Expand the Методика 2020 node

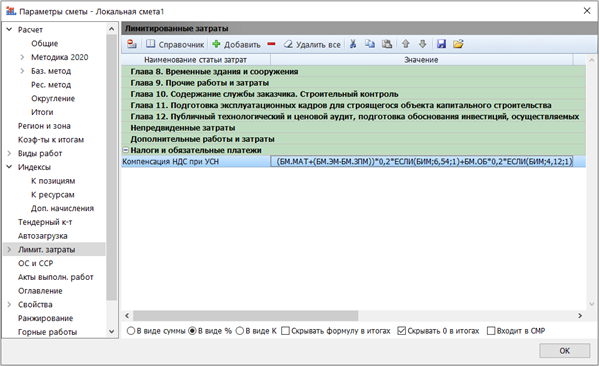pyautogui.click(x=22, y=57)
